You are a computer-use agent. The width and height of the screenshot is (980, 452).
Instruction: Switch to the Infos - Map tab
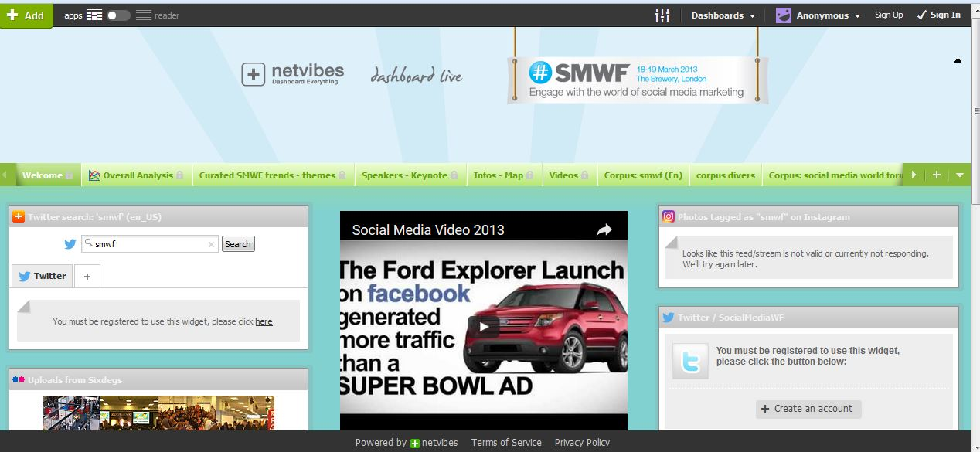click(504, 175)
